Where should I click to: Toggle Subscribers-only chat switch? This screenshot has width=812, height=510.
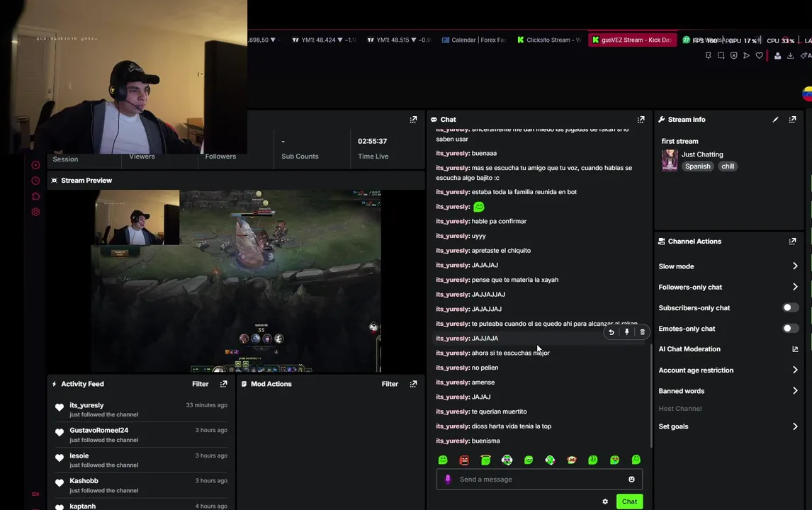point(790,307)
